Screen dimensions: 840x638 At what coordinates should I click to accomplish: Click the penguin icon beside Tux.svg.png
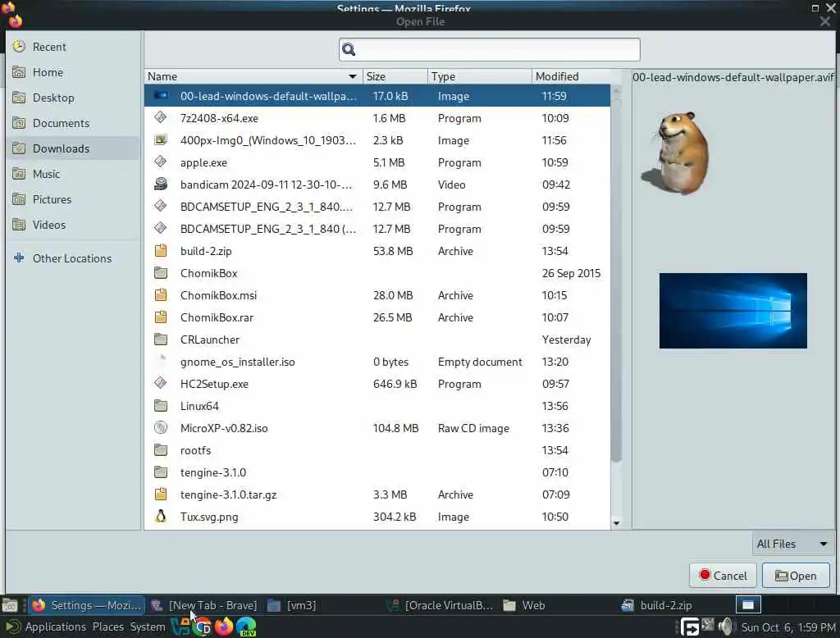pos(161,517)
